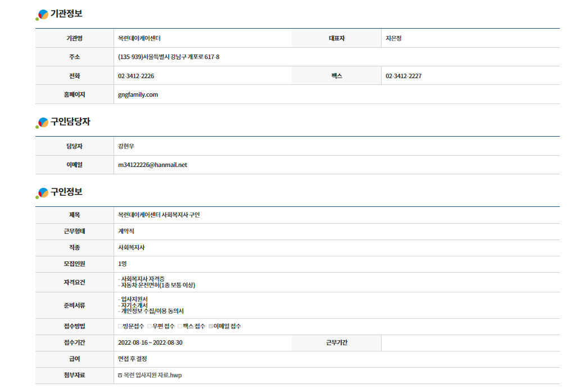Click the 구인담당자 section heading
The height and width of the screenshot is (388, 588).
[70, 121]
